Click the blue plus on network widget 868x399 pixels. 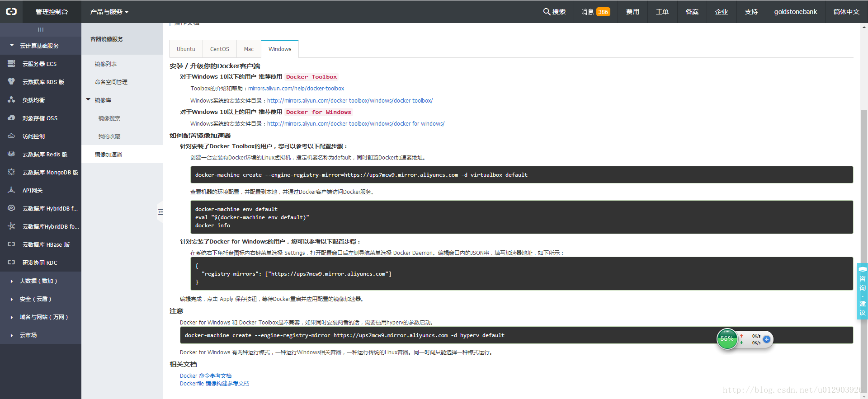[x=767, y=339]
